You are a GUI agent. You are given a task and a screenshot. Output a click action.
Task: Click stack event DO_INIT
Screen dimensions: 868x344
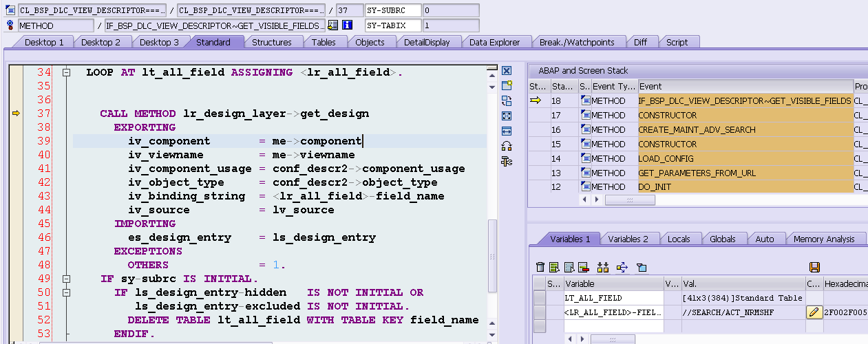pyautogui.click(x=745, y=187)
